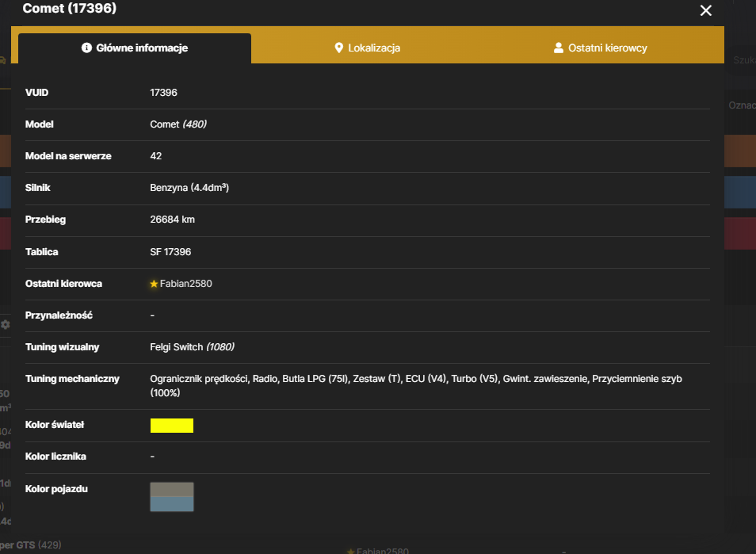Click the yellow Kolor świateł swatch
The image size is (756, 554).
pos(172,426)
